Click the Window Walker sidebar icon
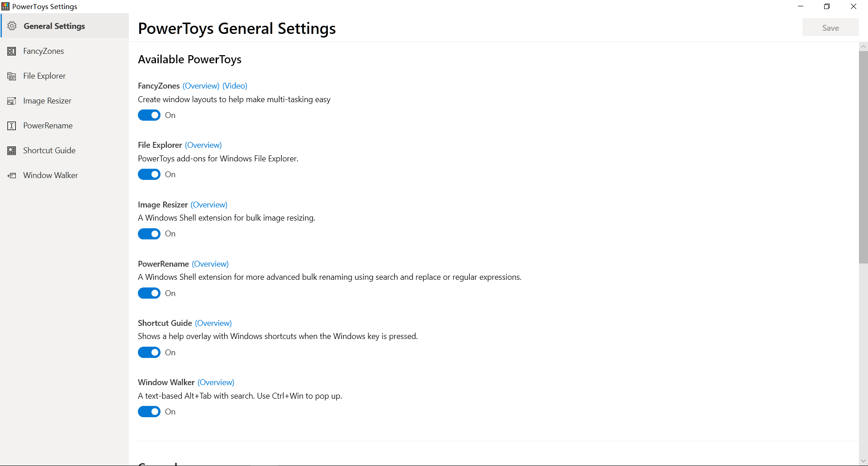The width and height of the screenshot is (868, 466). [x=12, y=175]
